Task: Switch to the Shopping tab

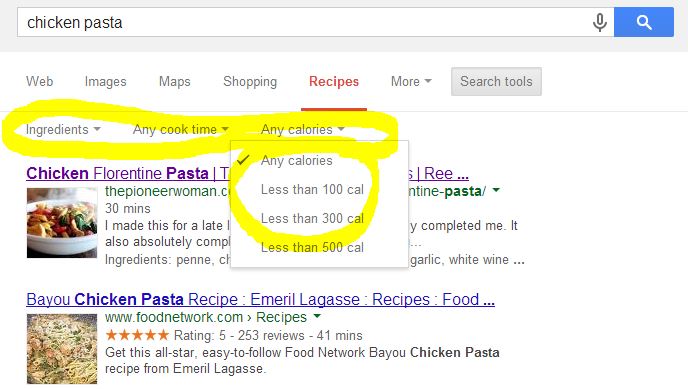Action: [250, 81]
